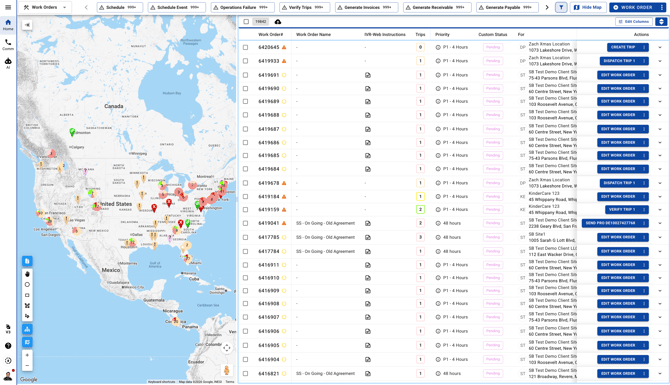Click Pending status for order 6420645
This screenshot has height=385, width=670.
(493, 47)
